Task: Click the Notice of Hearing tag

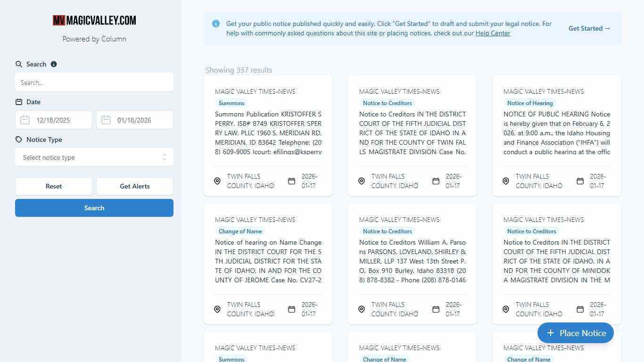Action: [530, 103]
